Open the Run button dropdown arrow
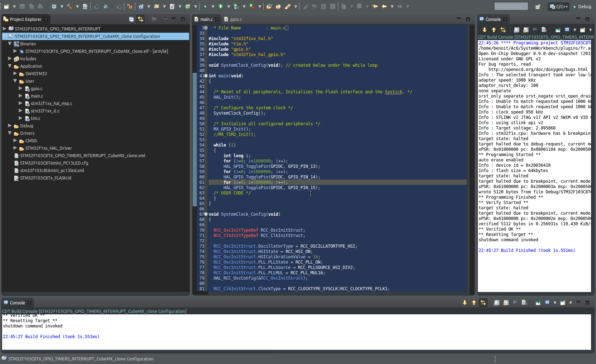The height and width of the screenshot is (364, 596). pos(228,6)
